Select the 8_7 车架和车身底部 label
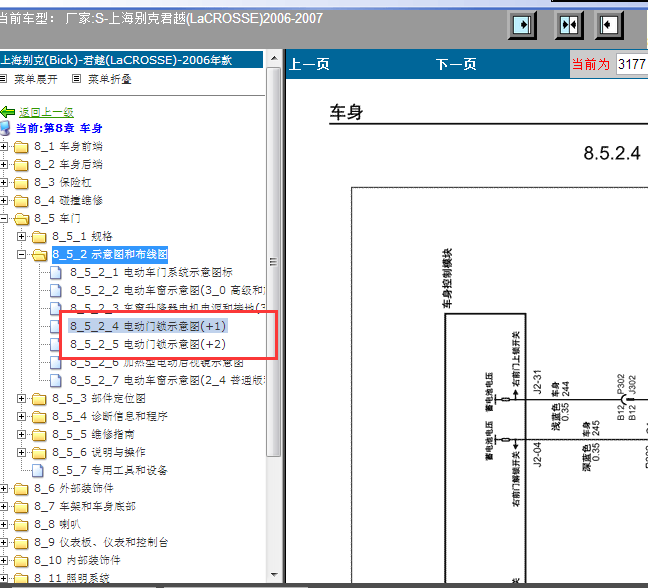The height and width of the screenshot is (588, 648). coord(85,507)
